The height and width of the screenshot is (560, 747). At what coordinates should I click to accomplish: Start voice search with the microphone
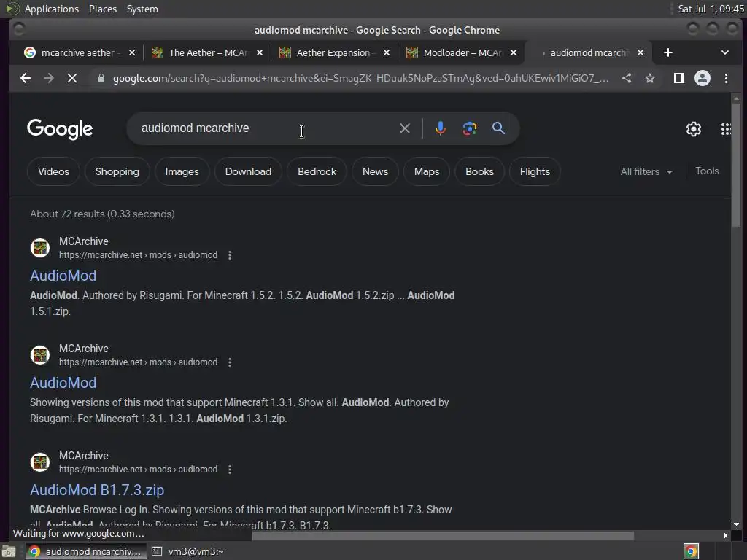coord(440,128)
